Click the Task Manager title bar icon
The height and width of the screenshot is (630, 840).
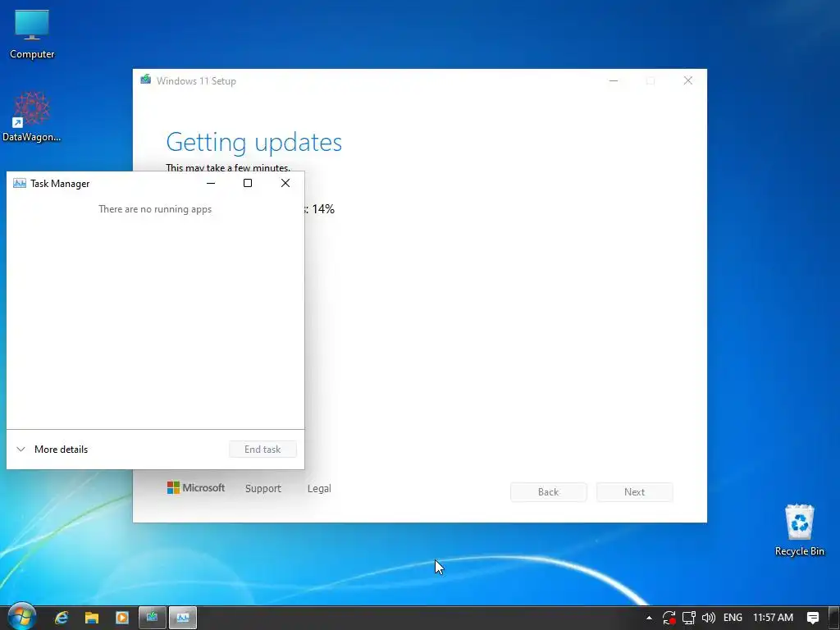[x=20, y=183]
